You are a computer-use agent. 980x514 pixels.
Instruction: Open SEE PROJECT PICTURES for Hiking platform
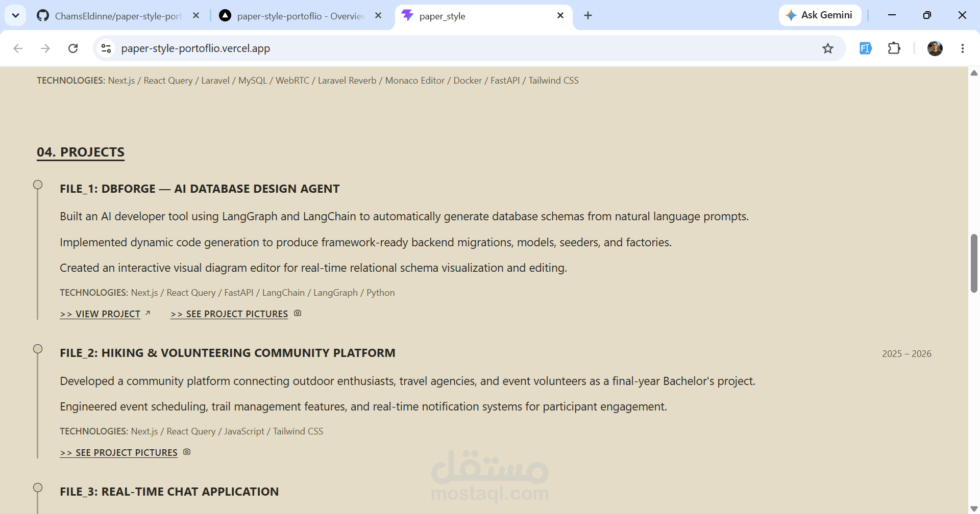pyautogui.click(x=118, y=453)
